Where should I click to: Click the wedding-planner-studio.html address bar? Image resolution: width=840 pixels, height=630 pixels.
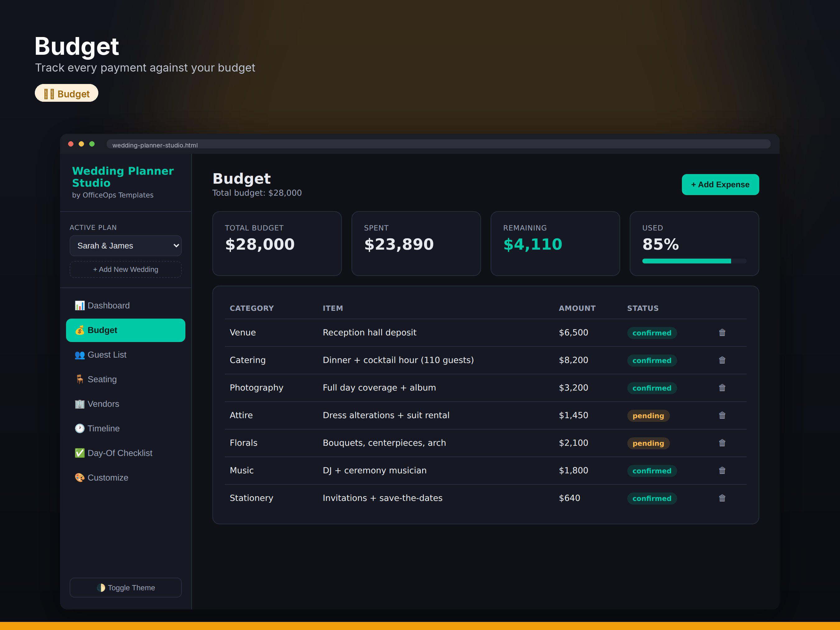(x=438, y=145)
